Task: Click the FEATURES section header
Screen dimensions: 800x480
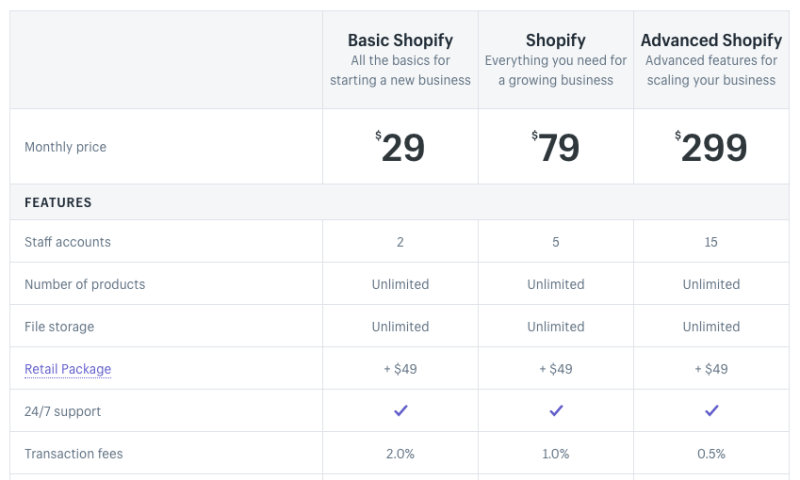Action: click(58, 202)
